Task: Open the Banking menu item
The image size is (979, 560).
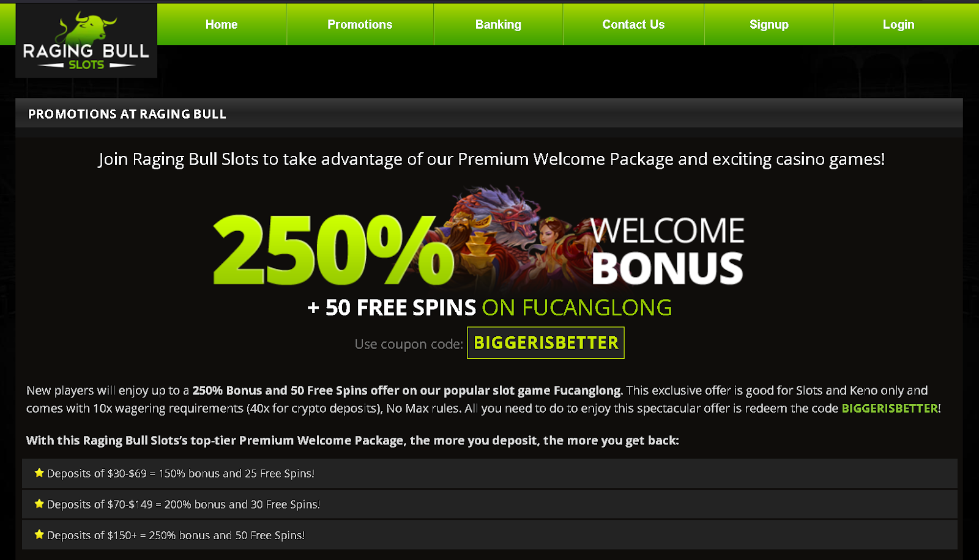Action: click(x=498, y=24)
